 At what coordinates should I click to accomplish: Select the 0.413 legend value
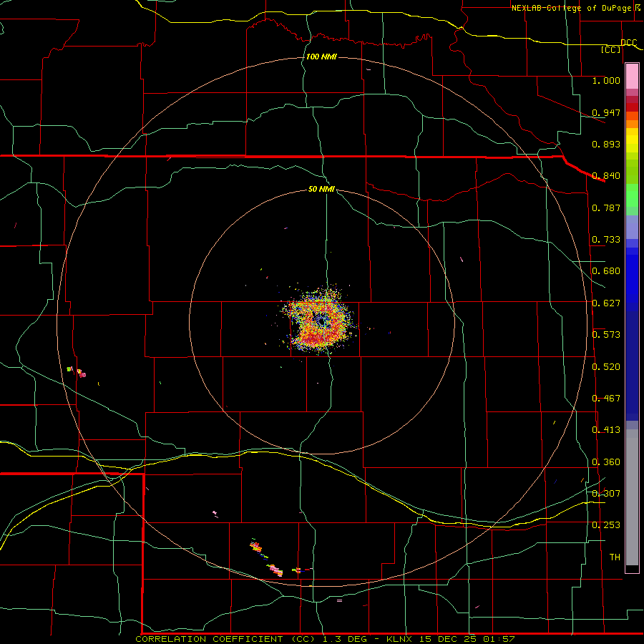pyautogui.click(x=606, y=430)
